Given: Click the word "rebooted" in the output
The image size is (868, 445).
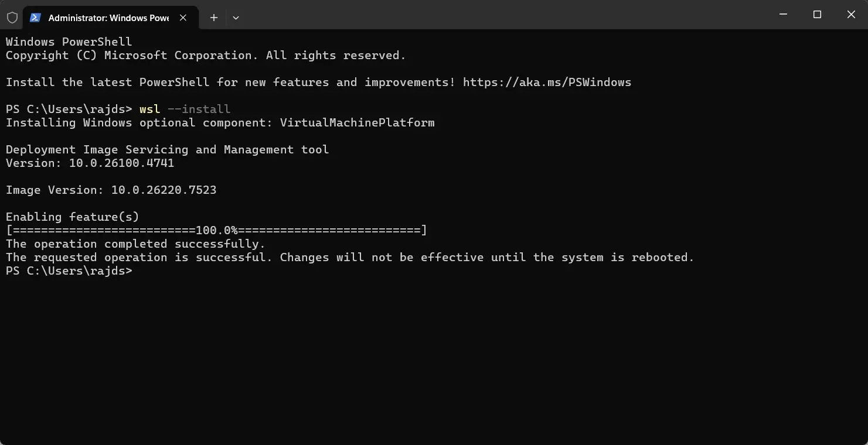Looking at the screenshot, I should [x=662, y=258].
